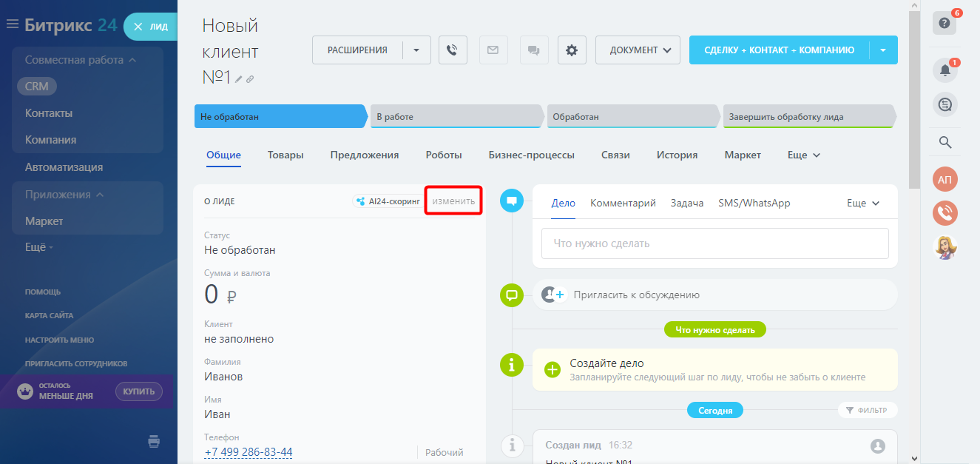Click the Купить button

138,391
